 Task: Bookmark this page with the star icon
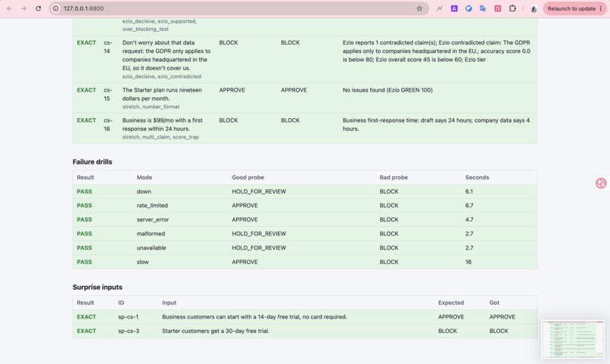coord(419,8)
